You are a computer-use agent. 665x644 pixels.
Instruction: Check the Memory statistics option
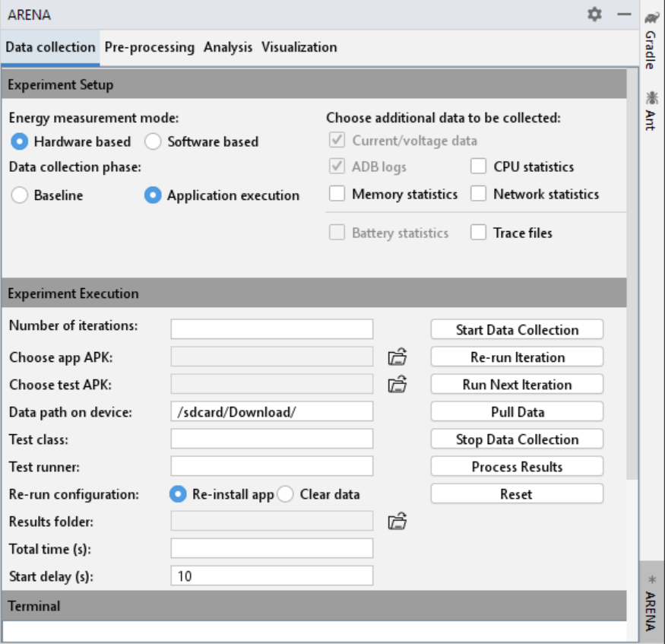click(x=337, y=195)
